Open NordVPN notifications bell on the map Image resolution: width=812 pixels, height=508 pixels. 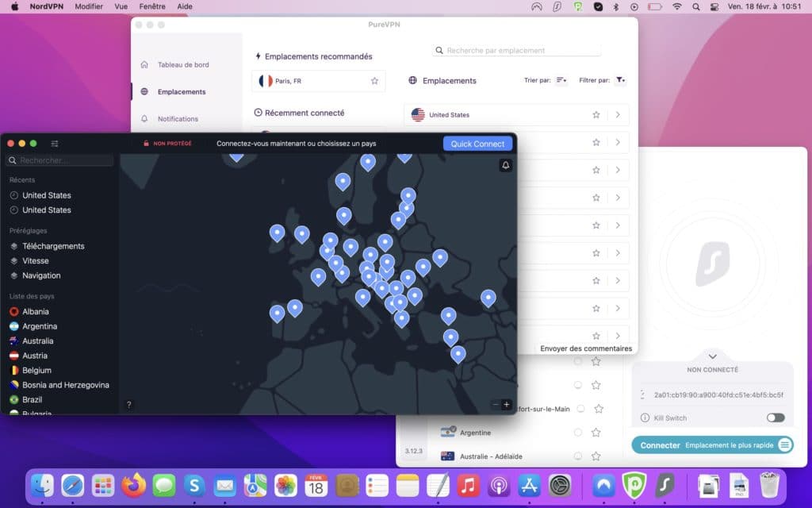[x=505, y=165]
